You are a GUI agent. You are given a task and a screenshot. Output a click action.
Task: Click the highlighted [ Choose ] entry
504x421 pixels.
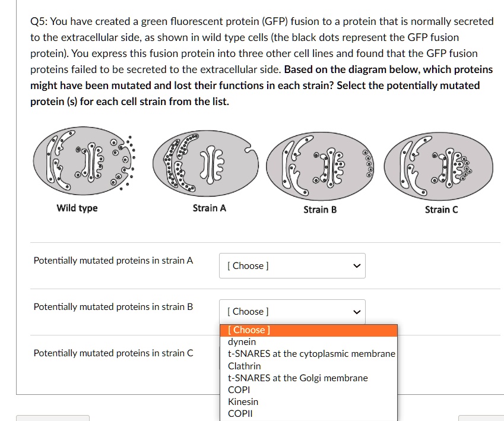click(x=249, y=330)
